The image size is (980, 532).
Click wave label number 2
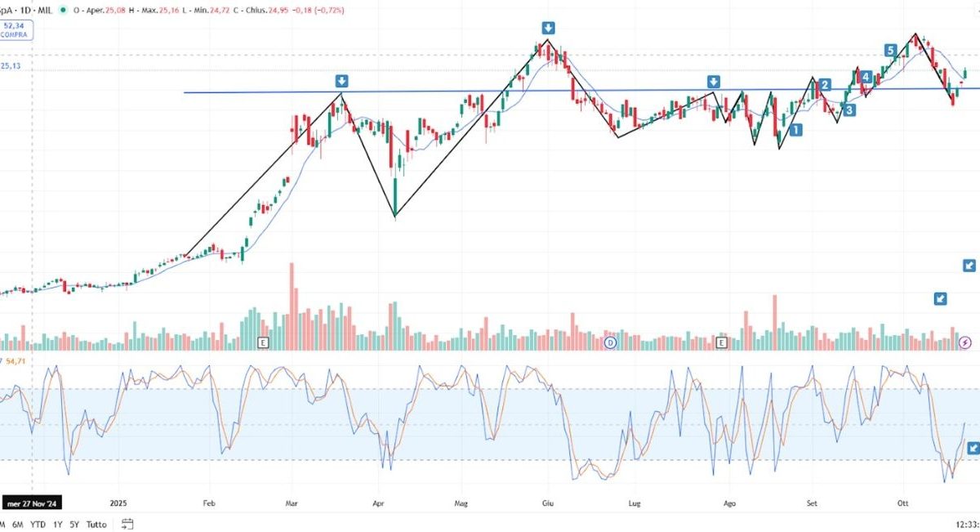826,85
